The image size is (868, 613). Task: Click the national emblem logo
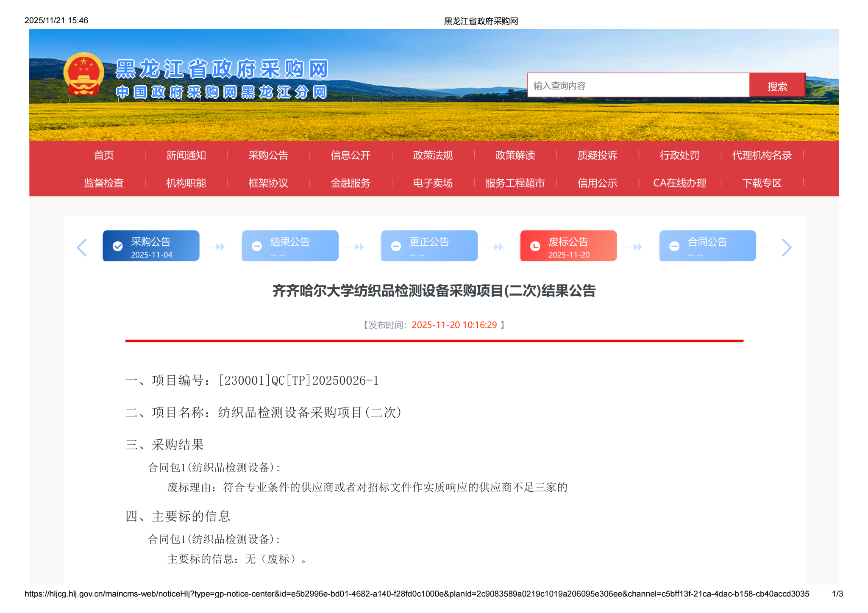pos(84,75)
